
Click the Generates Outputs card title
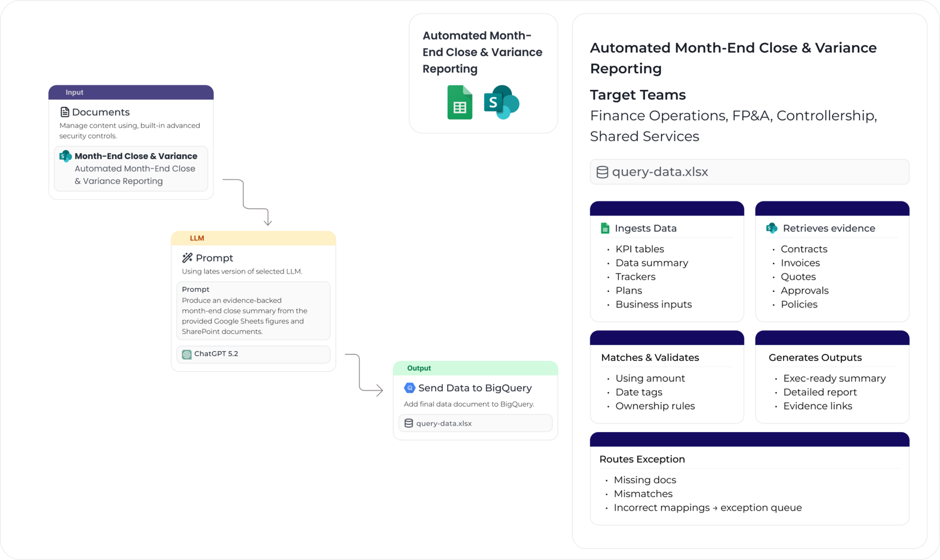(815, 357)
